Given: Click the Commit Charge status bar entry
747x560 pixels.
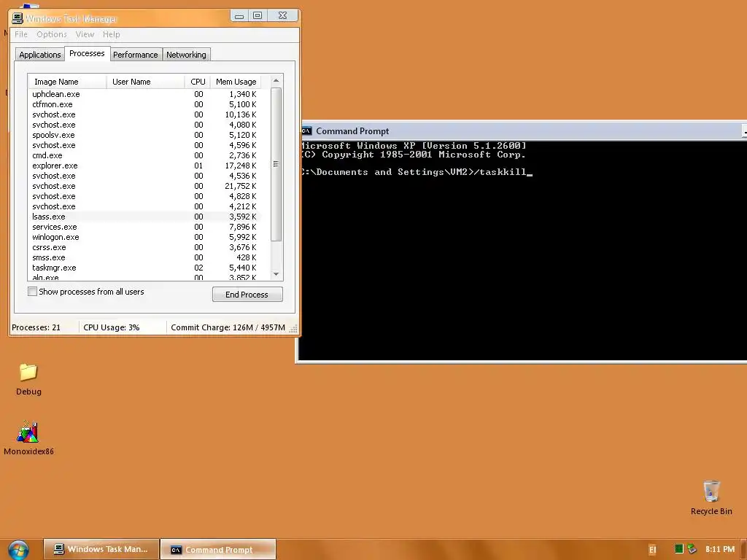Looking at the screenshot, I should tap(228, 327).
